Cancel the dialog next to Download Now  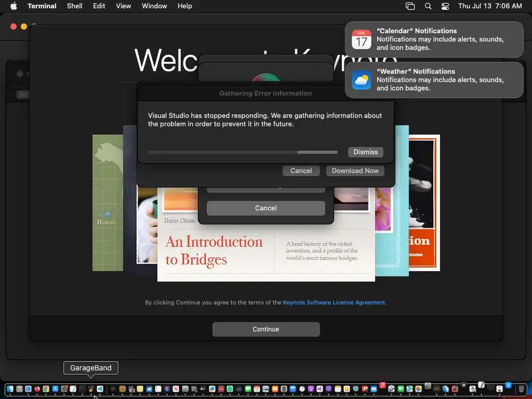click(x=301, y=170)
